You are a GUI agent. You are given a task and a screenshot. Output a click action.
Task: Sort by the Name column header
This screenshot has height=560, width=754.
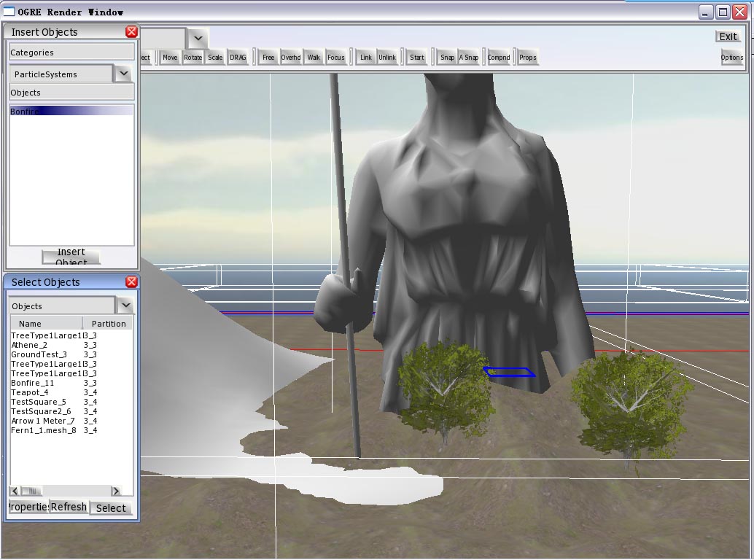click(x=46, y=324)
